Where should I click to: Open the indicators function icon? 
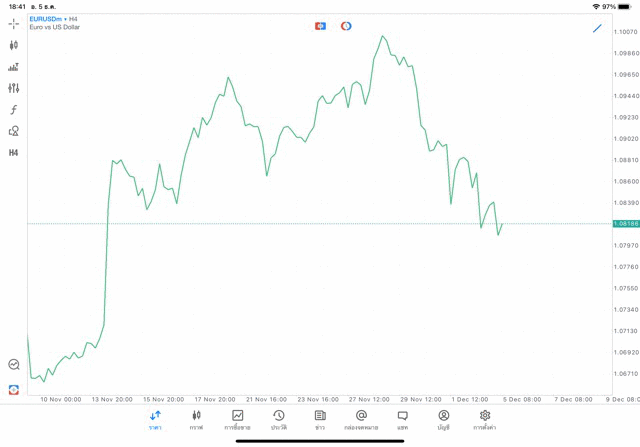[14, 110]
